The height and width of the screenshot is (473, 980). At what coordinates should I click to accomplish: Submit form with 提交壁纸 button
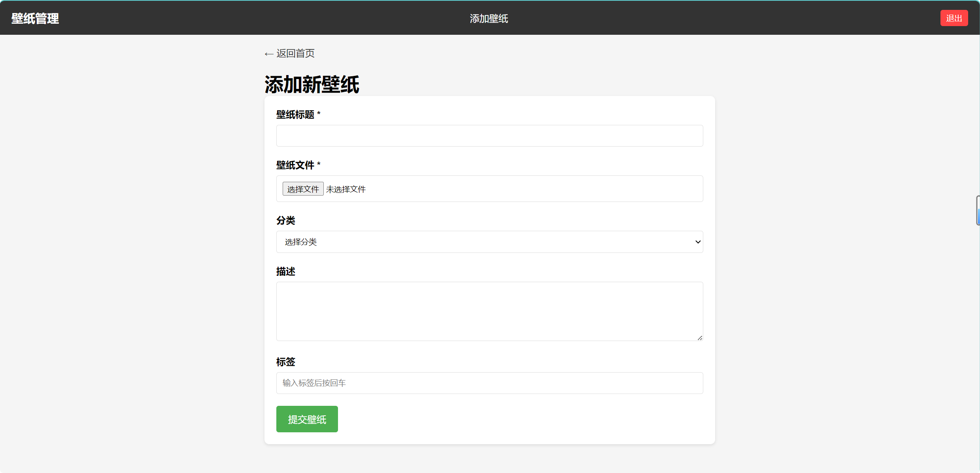(307, 419)
